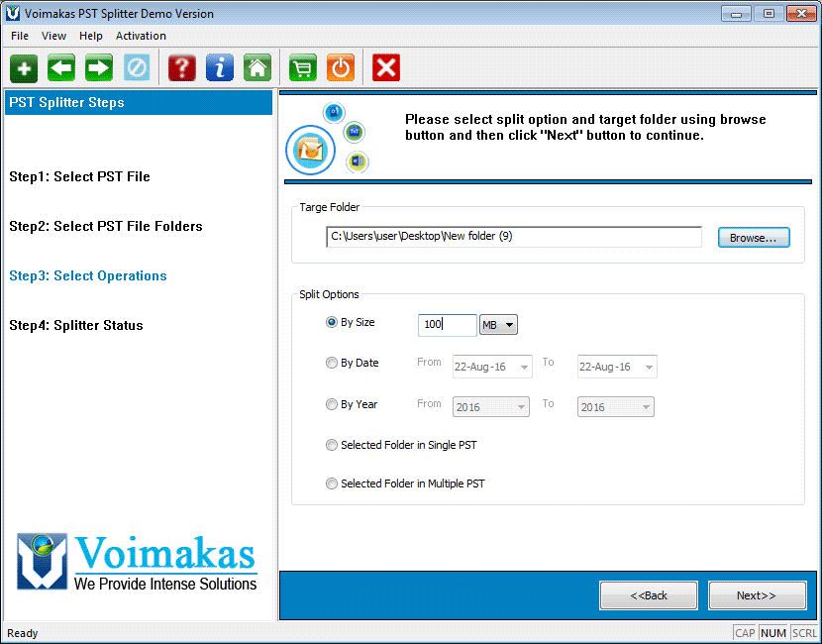Image resolution: width=822 pixels, height=644 pixels.
Task: Click the red X exit toolbar icon
Action: pos(386,68)
